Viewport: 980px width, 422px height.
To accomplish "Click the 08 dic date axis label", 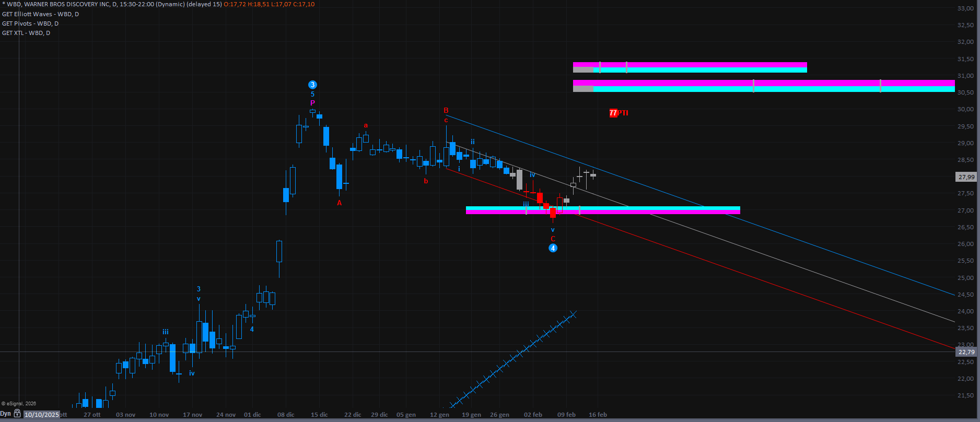I will pyautogui.click(x=286, y=415).
